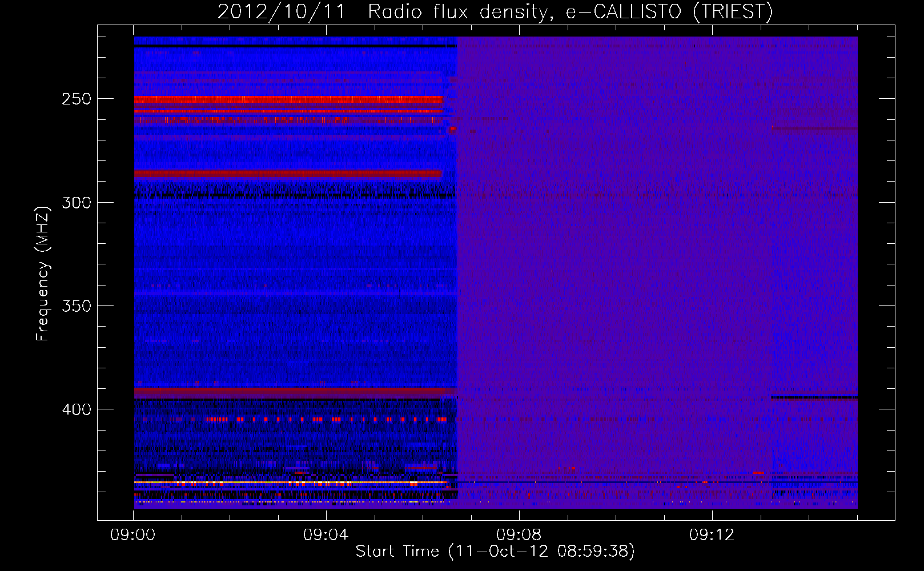
Task: Click the 09:12 time tick label
Action: [x=712, y=535]
